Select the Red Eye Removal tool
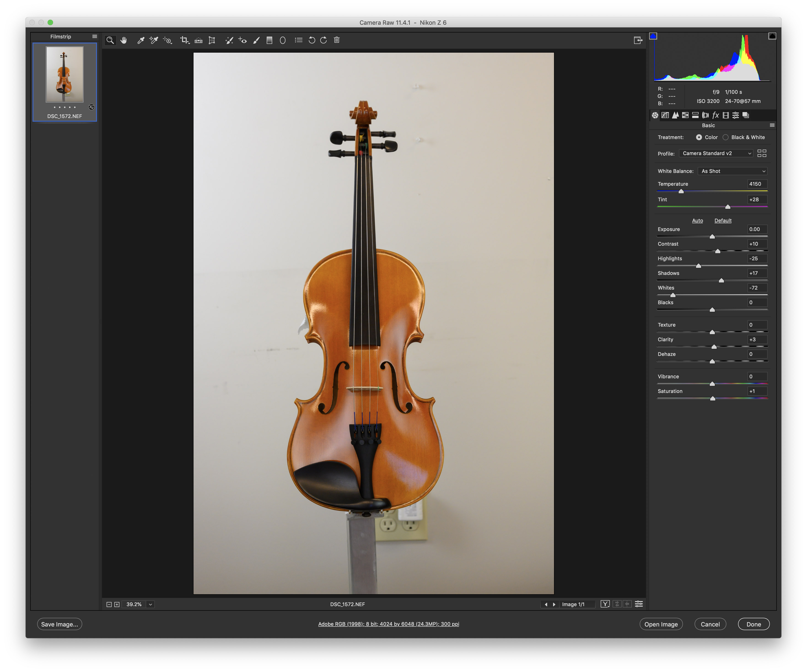This screenshot has height=672, width=807. click(x=242, y=40)
